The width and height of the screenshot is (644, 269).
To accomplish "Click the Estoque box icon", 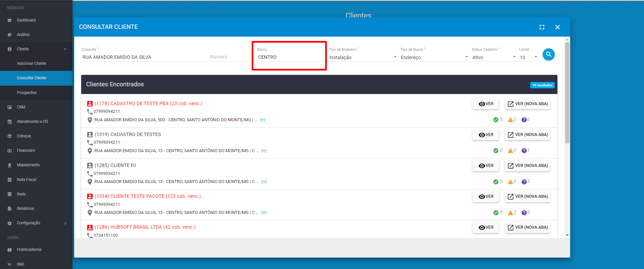I will (9, 136).
